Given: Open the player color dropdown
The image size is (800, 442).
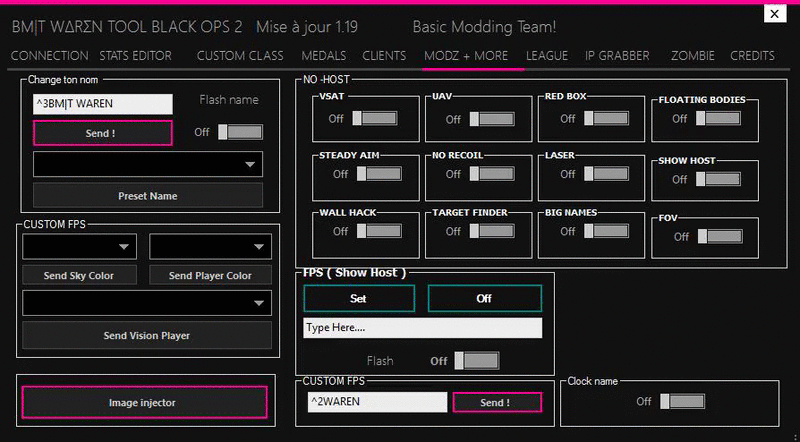Looking at the screenshot, I should pyautogui.click(x=210, y=247).
